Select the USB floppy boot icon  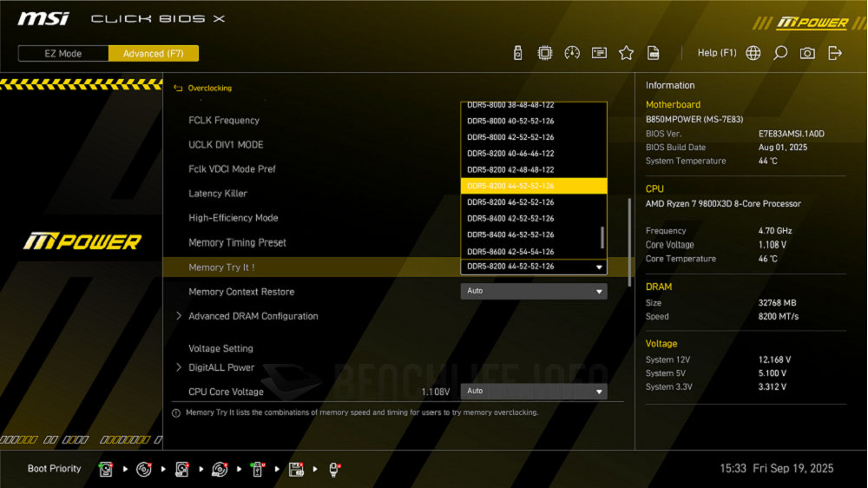click(296, 469)
